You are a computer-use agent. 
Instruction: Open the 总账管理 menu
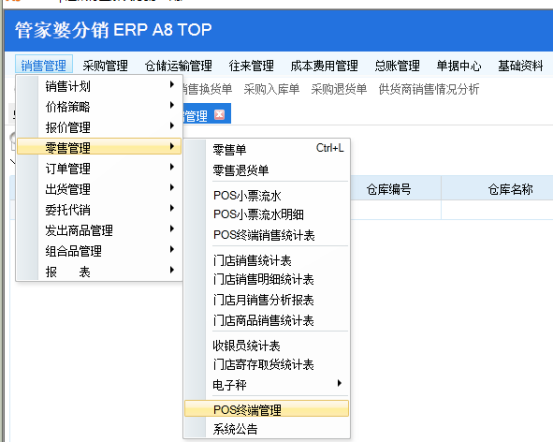tap(397, 66)
